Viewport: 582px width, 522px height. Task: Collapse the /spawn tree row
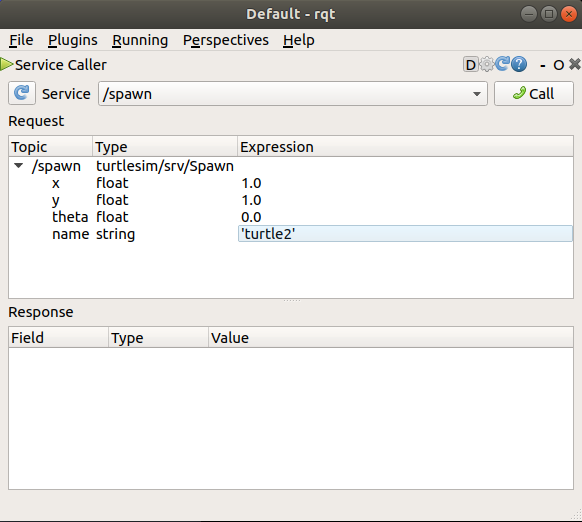[19, 166]
